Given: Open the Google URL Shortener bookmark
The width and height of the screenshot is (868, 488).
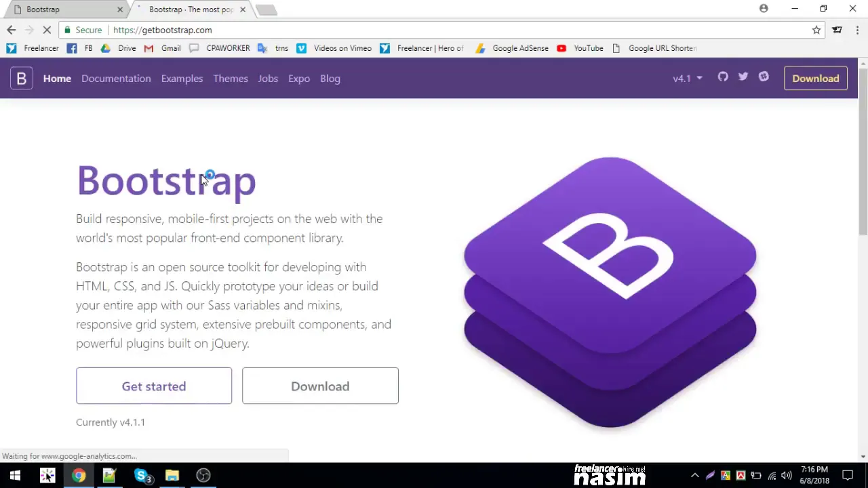Looking at the screenshot, I should [x=654, y=48].
